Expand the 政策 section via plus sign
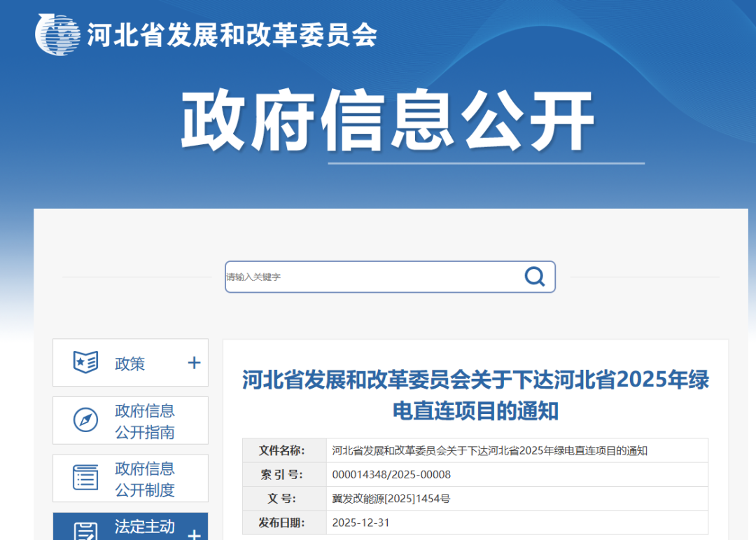This screenshot has width=756, height=540. 194,362
